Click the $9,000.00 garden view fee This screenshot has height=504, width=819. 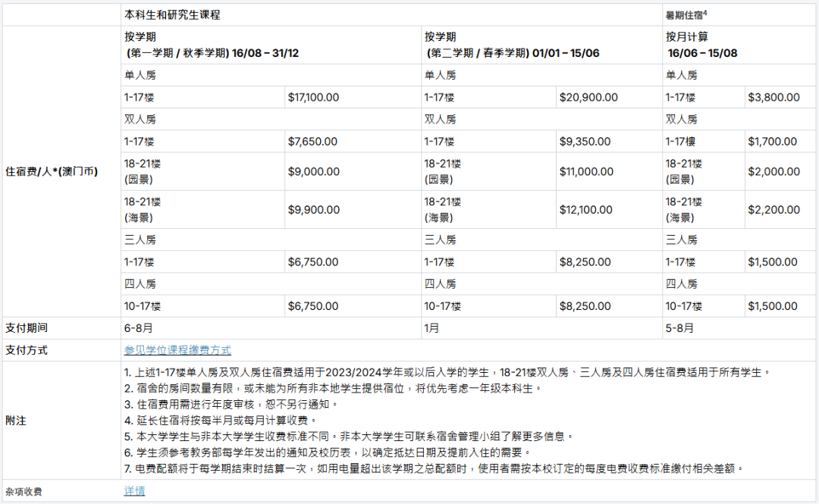(x=312, y=172)
